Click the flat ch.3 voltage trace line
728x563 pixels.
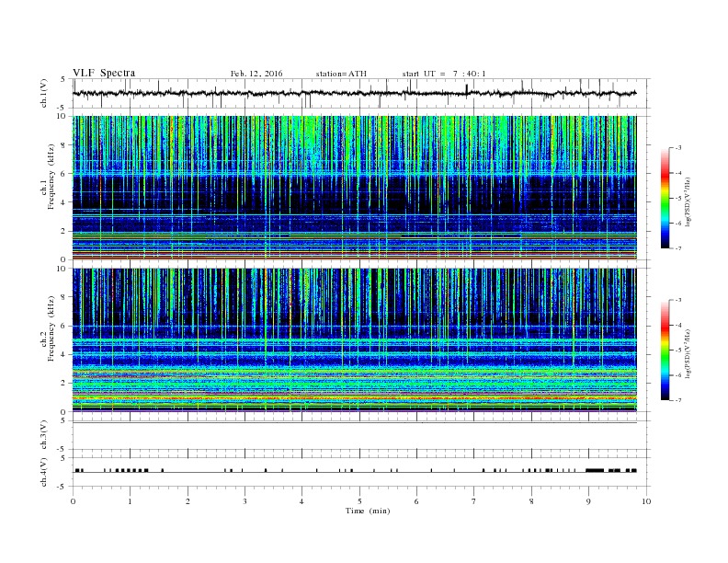[355, 423]
